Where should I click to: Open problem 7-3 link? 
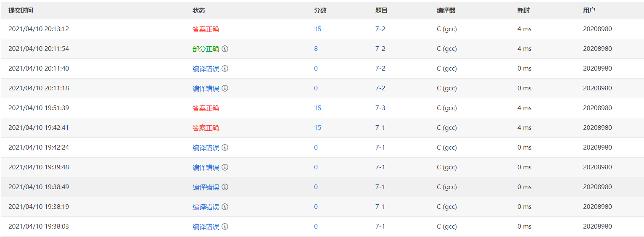[x=380, y=108]
